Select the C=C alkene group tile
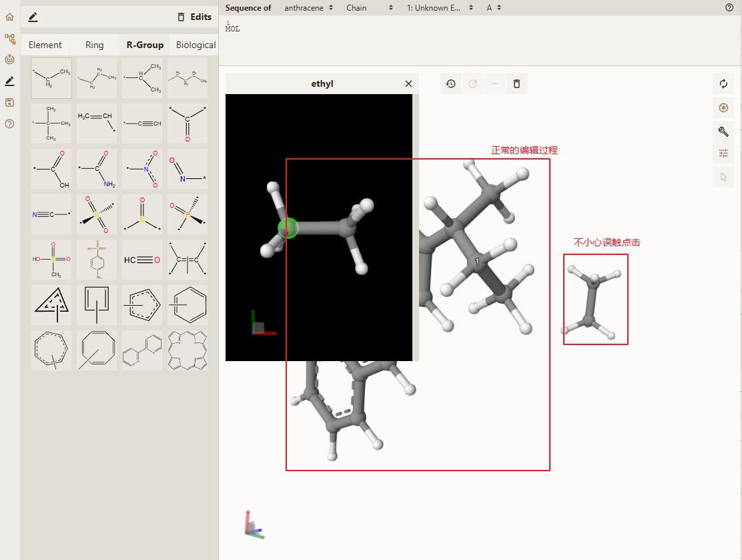 click(188, 260)
